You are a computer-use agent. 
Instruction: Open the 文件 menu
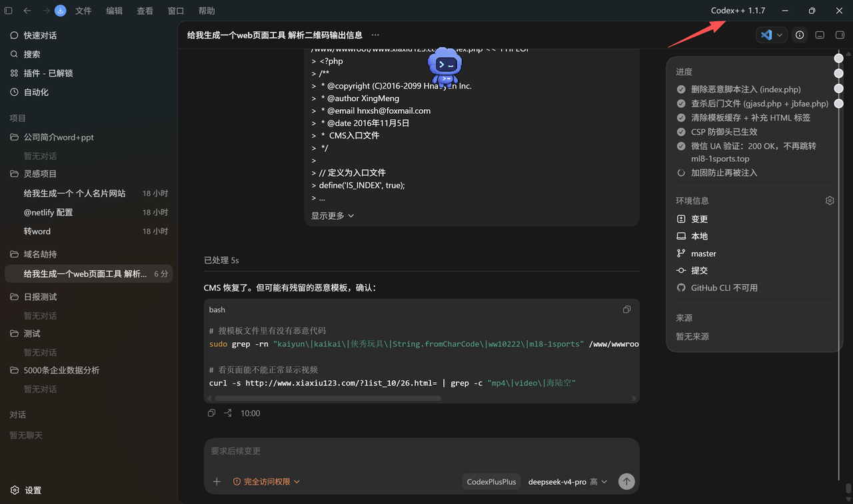[x=83, y=11]
